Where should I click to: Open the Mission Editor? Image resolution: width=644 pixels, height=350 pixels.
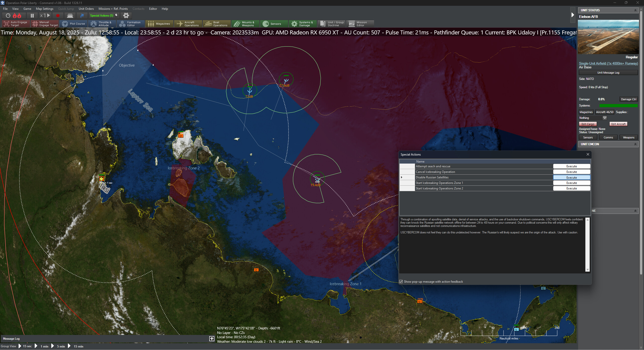tap(360, 23)
